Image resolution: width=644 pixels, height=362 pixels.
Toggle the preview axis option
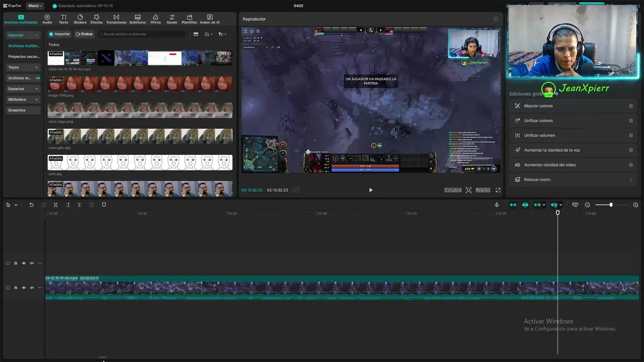[x=554, y=205]
